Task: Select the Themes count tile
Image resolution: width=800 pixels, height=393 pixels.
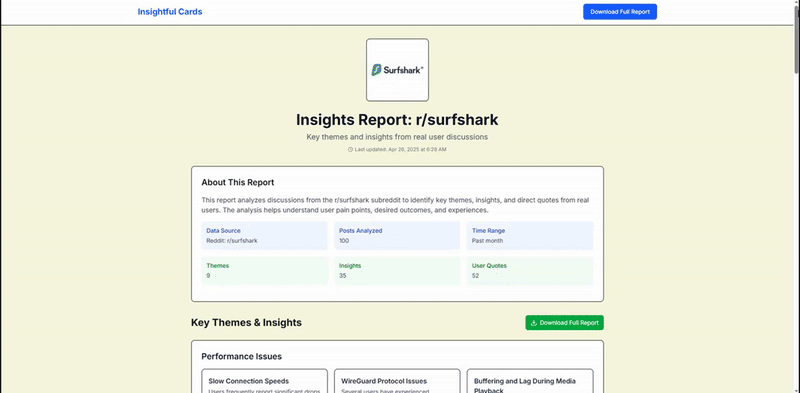Action: [x=264, y=271]
